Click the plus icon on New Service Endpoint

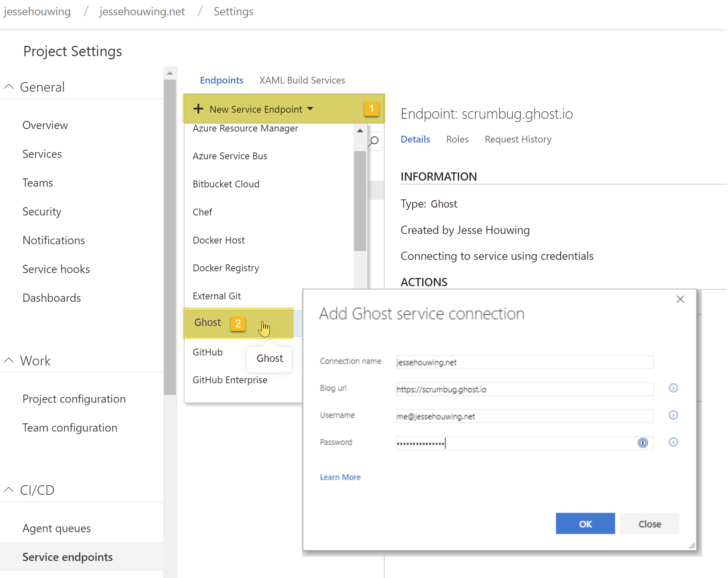198,109
